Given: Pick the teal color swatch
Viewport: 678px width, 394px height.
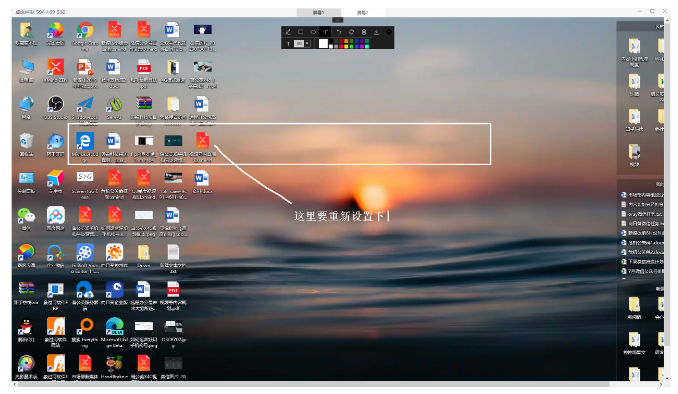Looking at the screenshot, I should point(367,41).
